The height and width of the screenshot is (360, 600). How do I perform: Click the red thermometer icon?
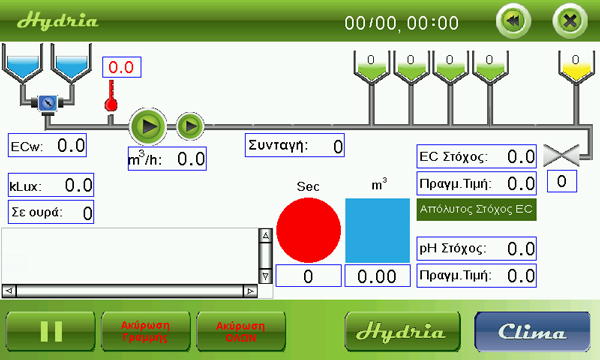point(111,96)
